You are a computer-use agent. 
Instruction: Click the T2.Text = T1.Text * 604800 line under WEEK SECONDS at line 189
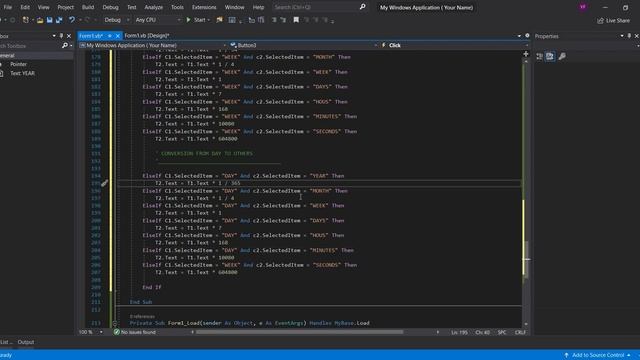coord(196,139)
